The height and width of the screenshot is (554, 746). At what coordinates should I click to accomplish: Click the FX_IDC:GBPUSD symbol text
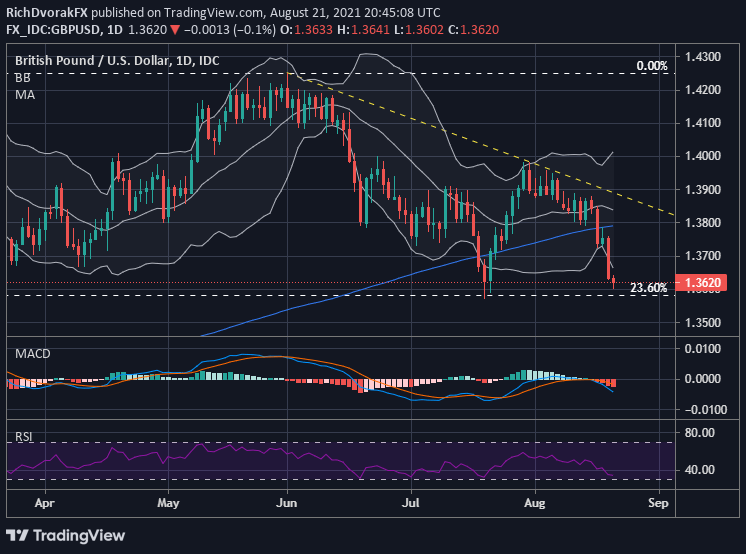(53, 30)
